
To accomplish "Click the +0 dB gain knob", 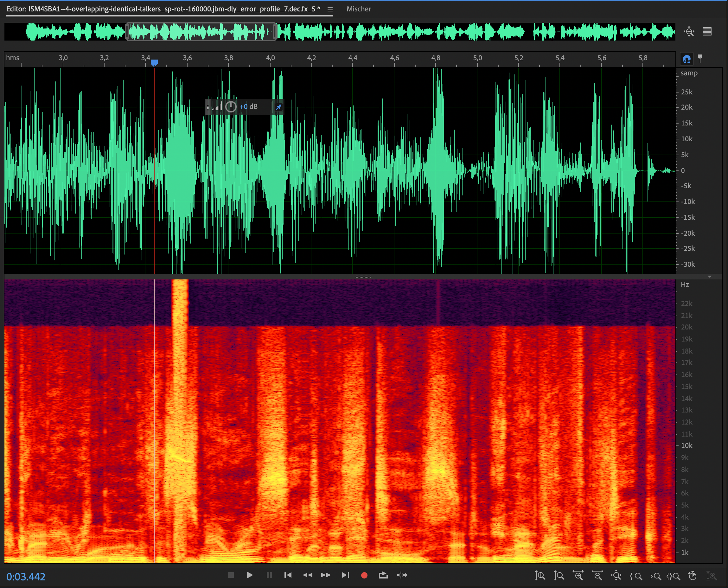I will [x=231, y=107].
